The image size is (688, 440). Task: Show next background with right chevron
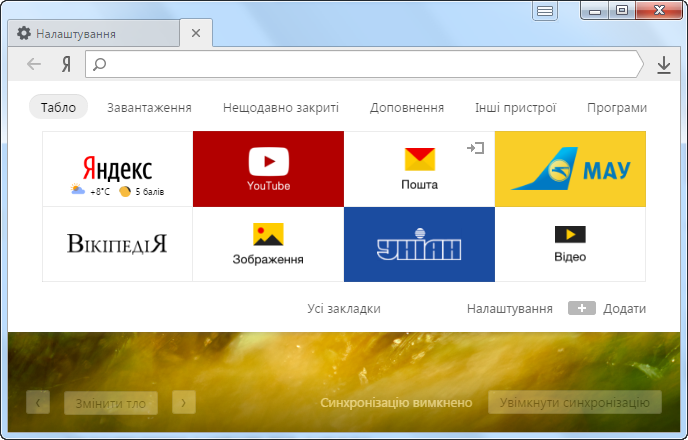point(183,402)
